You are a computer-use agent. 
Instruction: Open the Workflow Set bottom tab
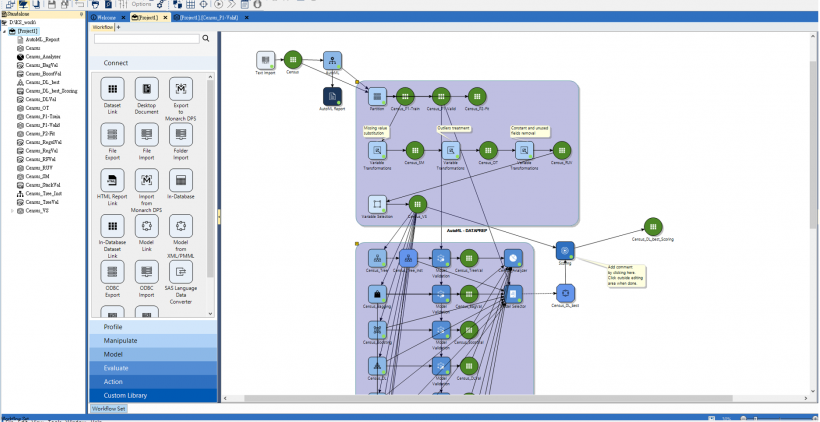109,409
